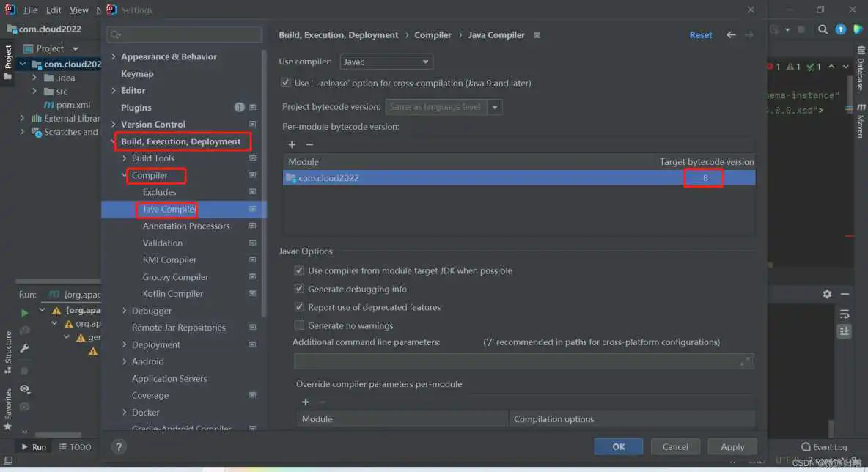Enable Generate no warnings checkbox
868x472 pixels.
(299, 325)
